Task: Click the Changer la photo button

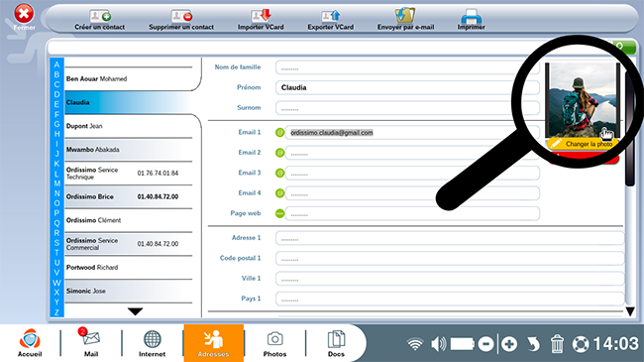Action: (x=583, y=144)
